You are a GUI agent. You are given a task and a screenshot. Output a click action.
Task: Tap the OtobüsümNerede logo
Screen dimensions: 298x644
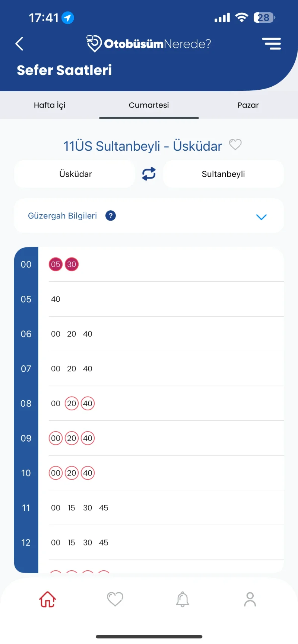pyautogui.click(x=149, y=44)
